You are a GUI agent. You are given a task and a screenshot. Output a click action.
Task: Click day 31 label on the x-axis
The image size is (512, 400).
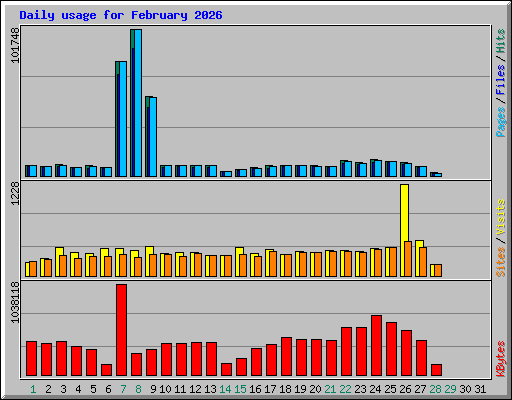click(x=480, y=389)
